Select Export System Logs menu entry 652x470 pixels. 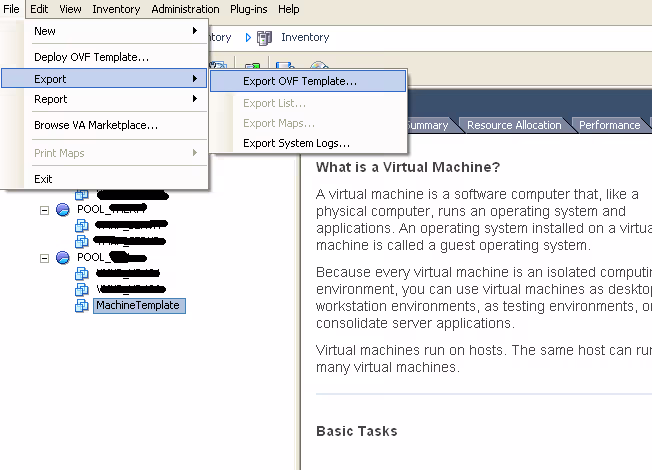pyautogui.click(x=296, y=143)
